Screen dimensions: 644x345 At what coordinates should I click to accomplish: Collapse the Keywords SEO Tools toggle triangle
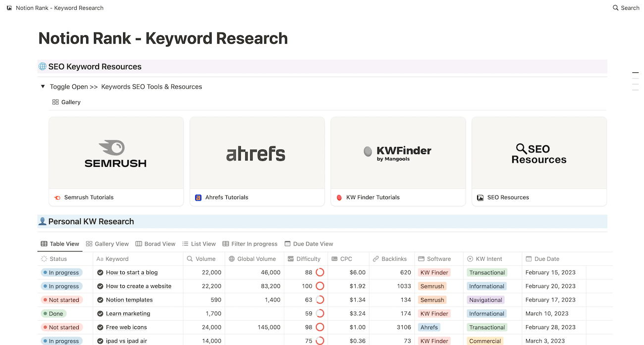coord(43,87)
